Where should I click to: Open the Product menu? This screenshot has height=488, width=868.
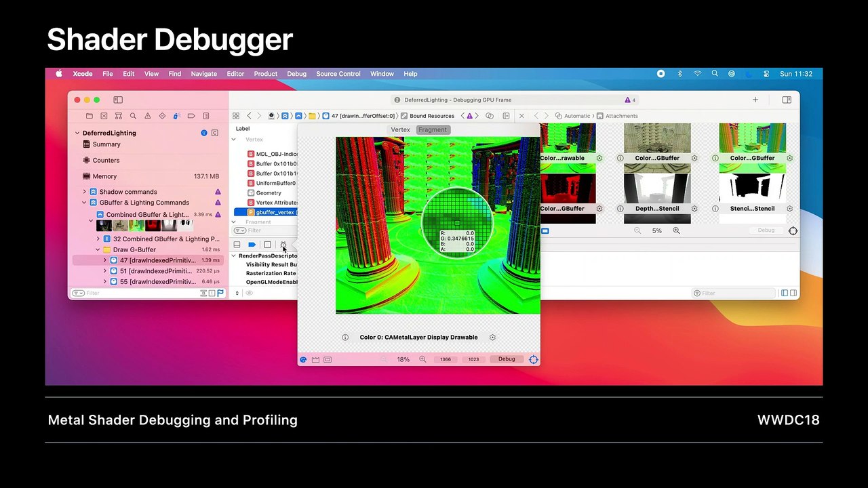[266, 74]
